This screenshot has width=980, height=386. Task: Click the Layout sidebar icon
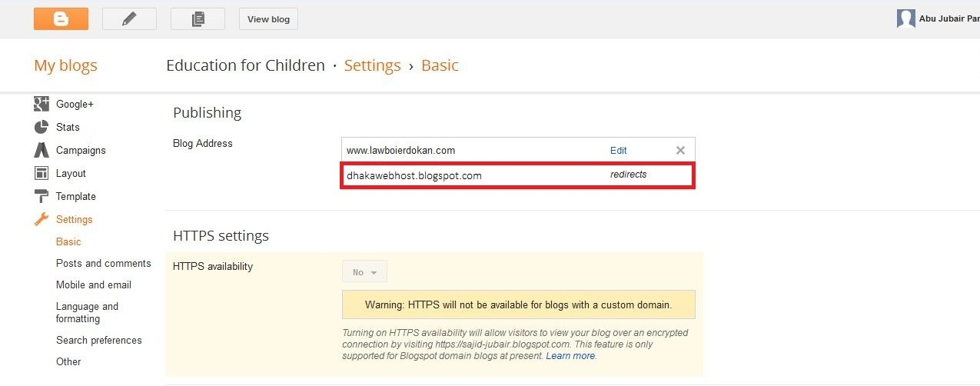click(42, 173)
